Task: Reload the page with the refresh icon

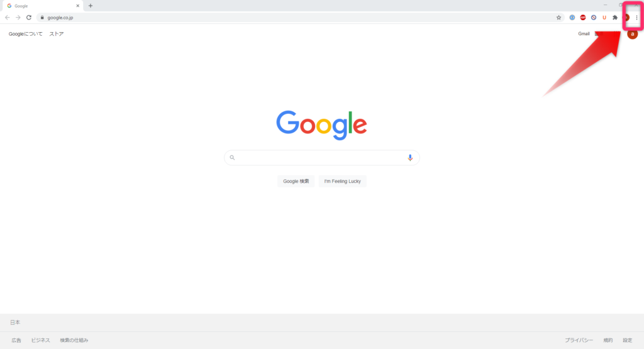Action: 29,18
